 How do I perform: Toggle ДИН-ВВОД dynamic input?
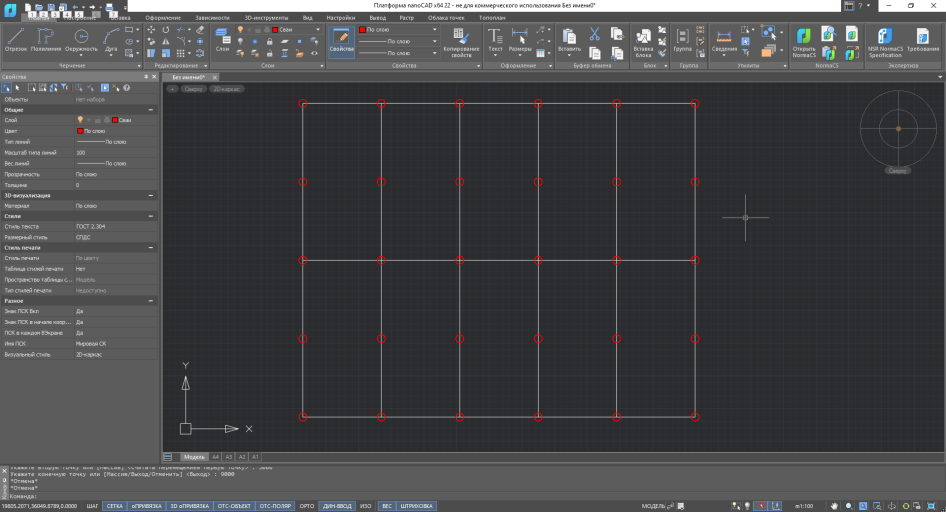coord(337,506)
